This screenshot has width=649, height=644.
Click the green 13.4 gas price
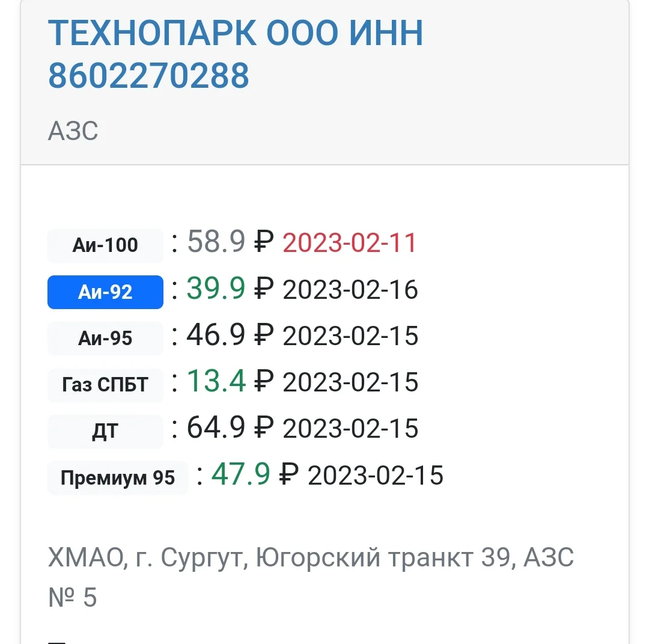(x=216, y=381)
